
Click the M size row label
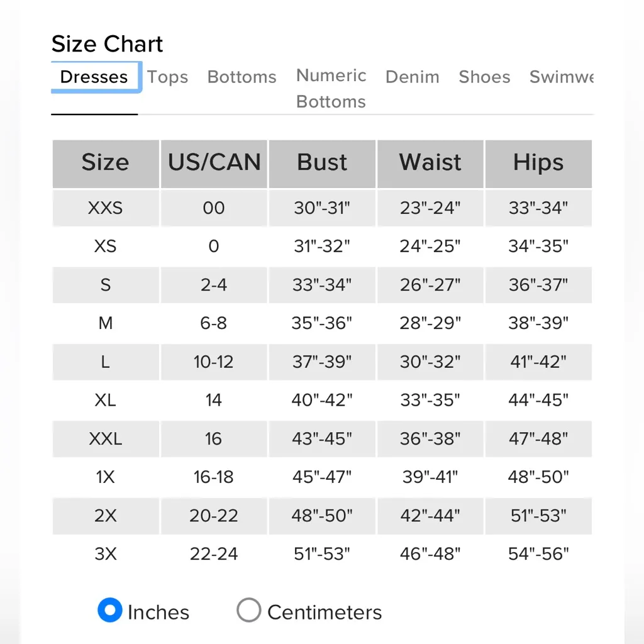[x=105, y=323]
